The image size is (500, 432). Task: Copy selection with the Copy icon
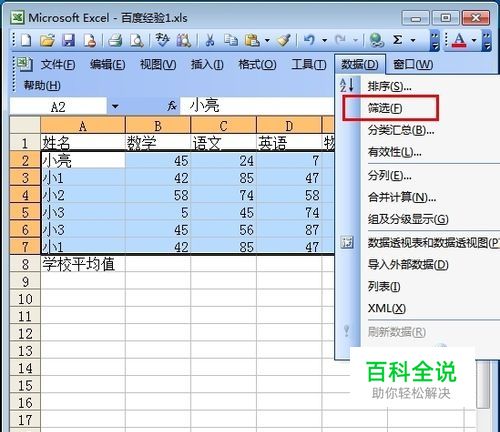click(231, 40)
